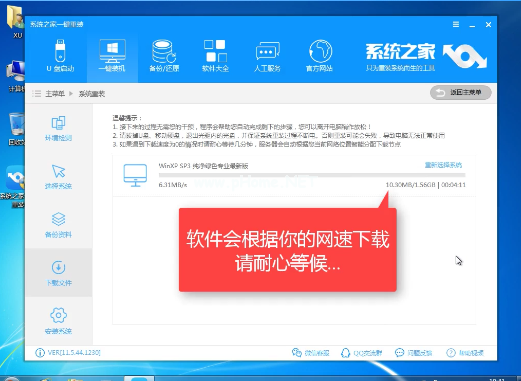This screenshot has width=521, height=381.
Task: Open the U盘启动 USB boot tab
Action: point(60,56)
